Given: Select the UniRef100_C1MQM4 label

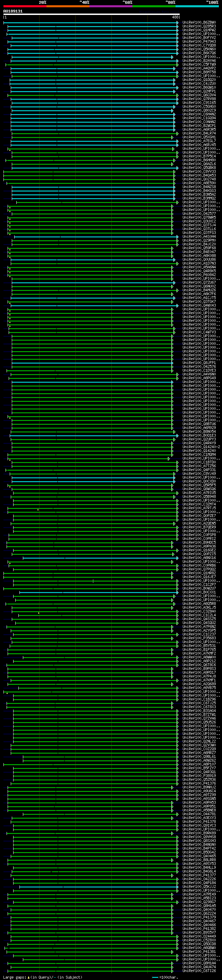Looking at the screenshot, I should pyautogui.click(x=199, y=454).
